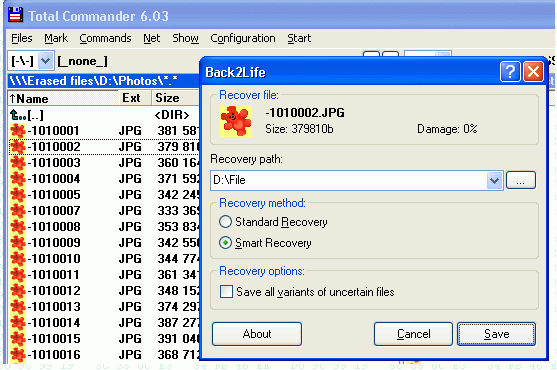Viewport: 557px width, 370px height.
Task: Select file name -1010012 in list
Action: pyautogui.click(x=54, y=291)
